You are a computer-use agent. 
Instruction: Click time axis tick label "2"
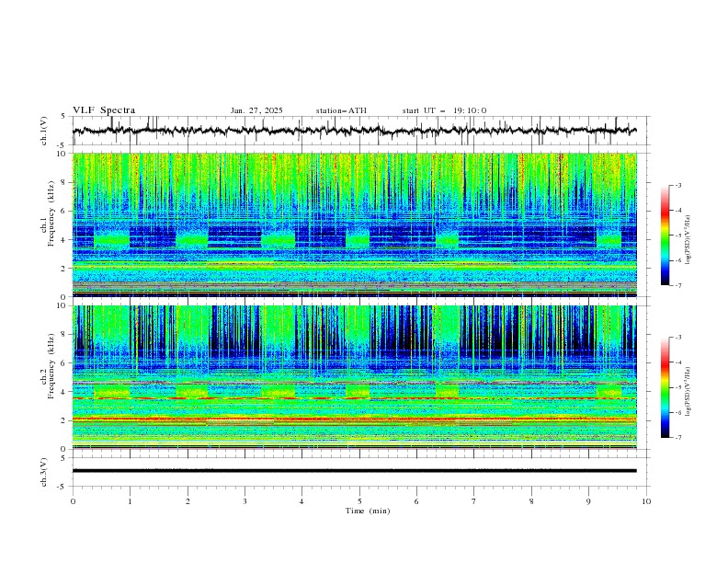point(188,501)
